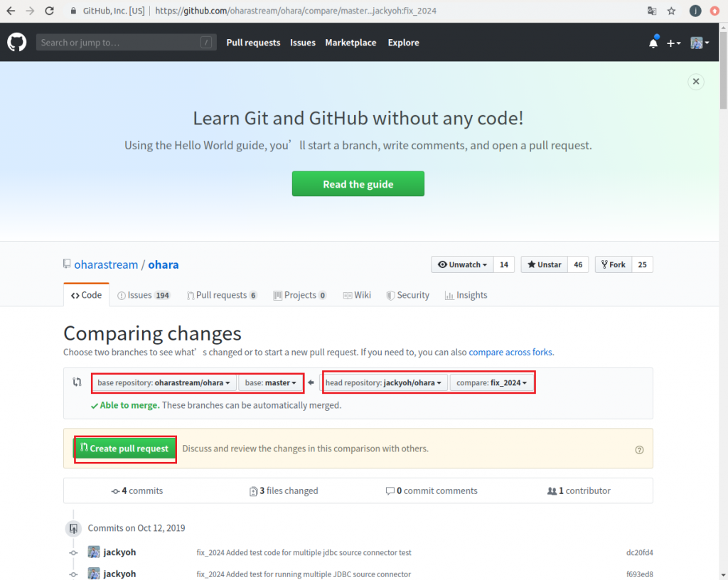Click the forks count 25
The height and width of the screenshot is (580, 728).
(642, 264)
